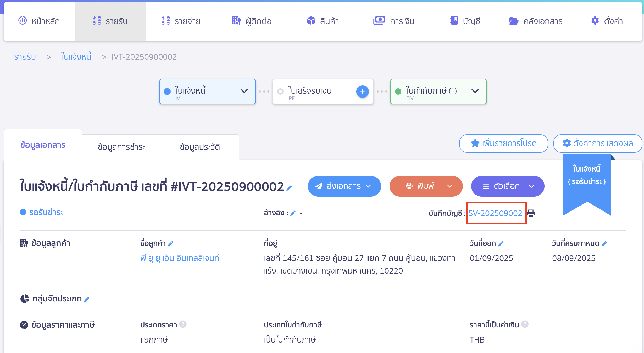Edit the กลุ่มจัดประเภท classification pencil icon

click(87, 299)
